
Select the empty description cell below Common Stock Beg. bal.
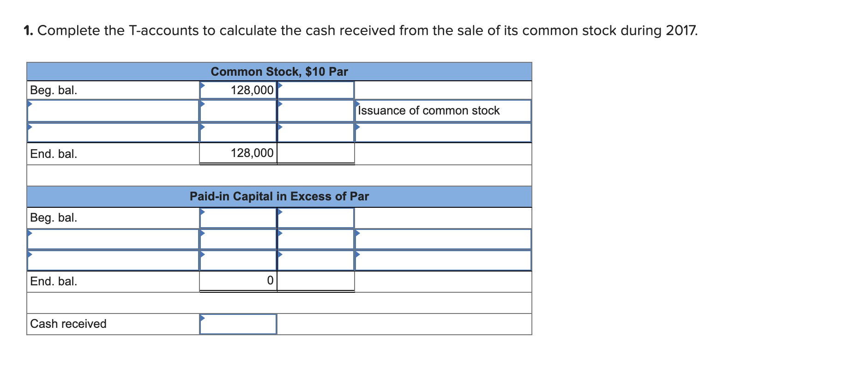click(x=113, y=111)
